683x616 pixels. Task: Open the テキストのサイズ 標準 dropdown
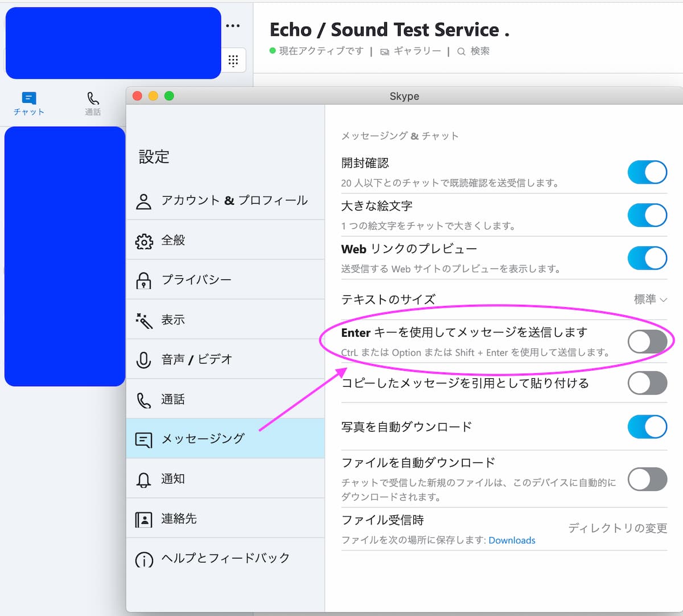[x=650, y=299]
